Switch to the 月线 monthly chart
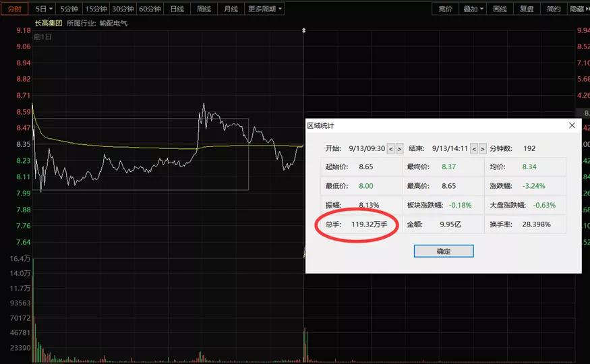This screenshot has height=364, width=590. [231, 9]
